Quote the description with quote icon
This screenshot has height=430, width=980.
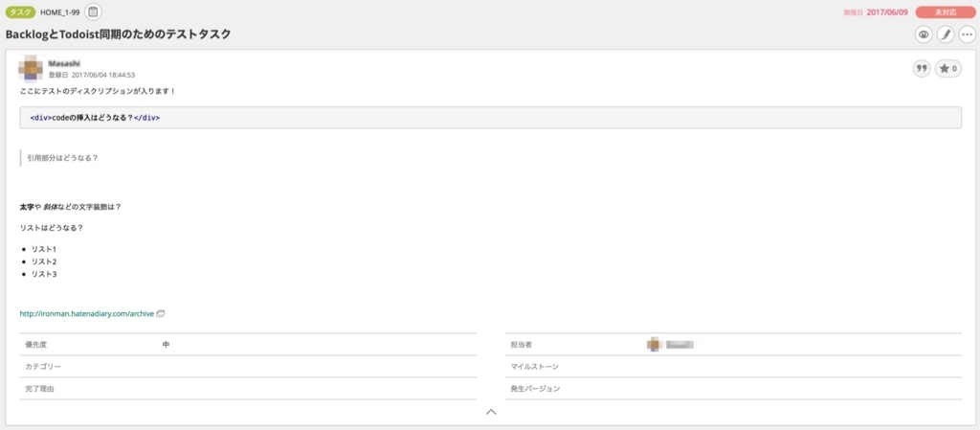coord(922,69)
